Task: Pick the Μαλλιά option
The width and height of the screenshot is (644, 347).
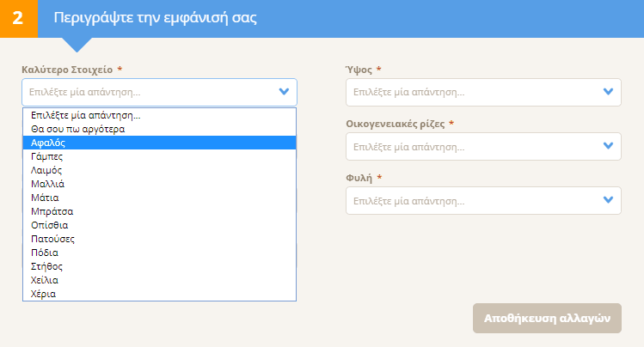Action: [x=159, y=184]
